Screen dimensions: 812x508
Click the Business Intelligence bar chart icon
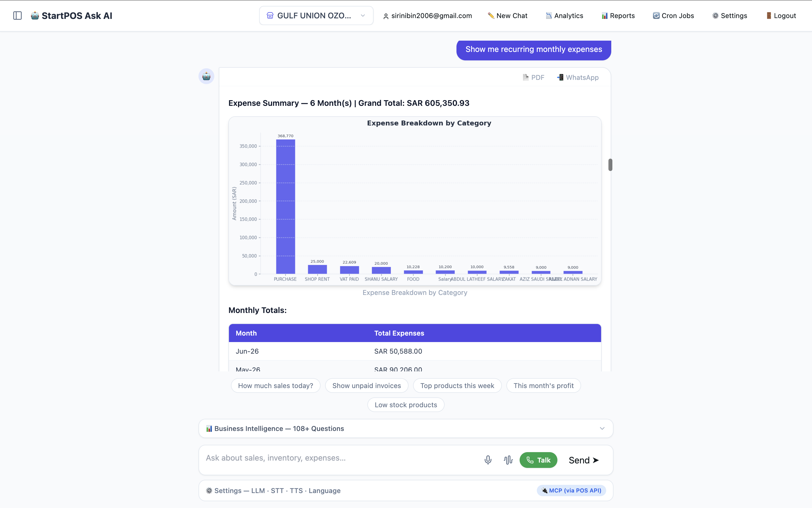click(209, 428)
